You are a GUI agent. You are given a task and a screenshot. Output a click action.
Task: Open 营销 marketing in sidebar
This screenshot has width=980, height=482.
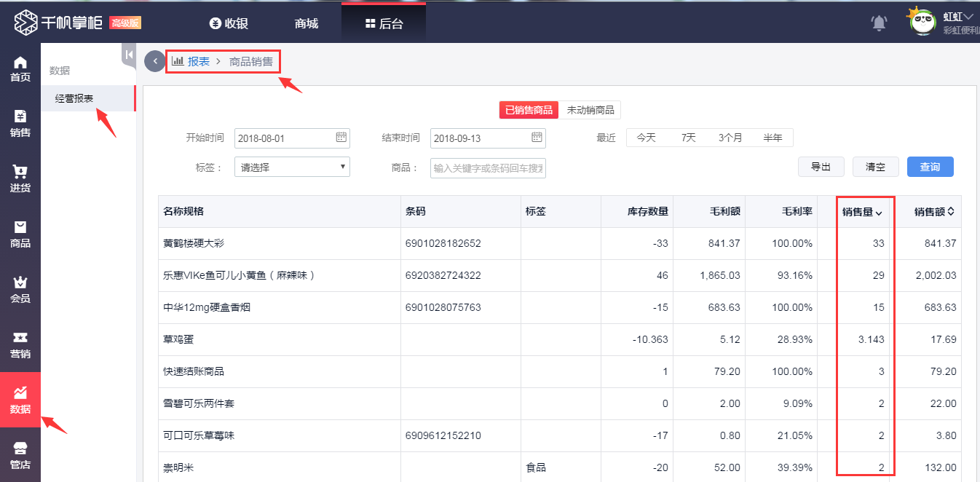coord(20,345)
